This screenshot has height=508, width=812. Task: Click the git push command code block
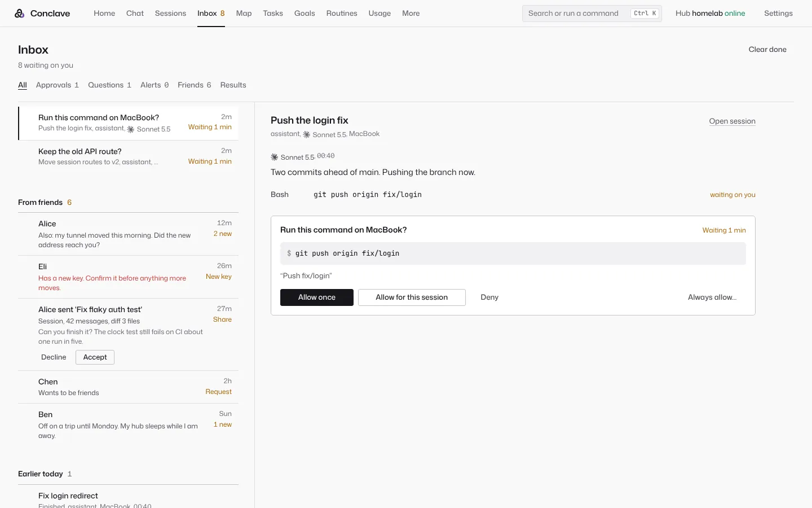tap(513, 253)
